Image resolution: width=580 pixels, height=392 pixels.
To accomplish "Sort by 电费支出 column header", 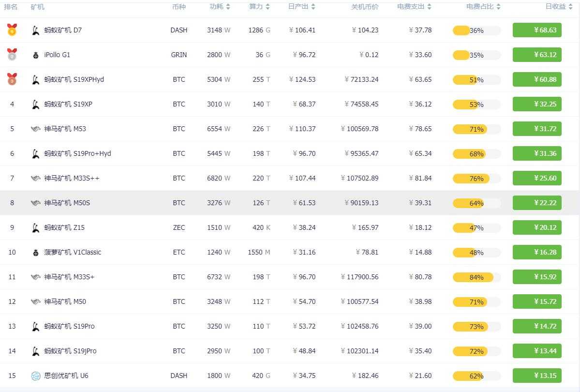I will [415, 7].
